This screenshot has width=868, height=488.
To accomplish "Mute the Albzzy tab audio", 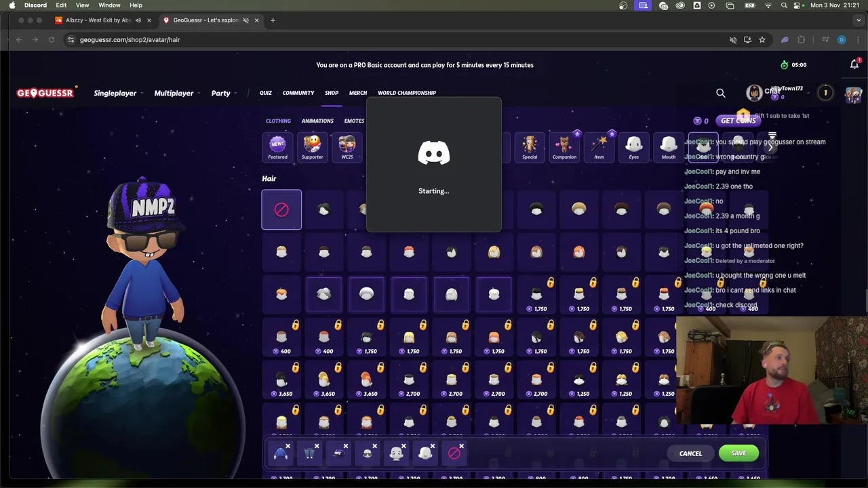I will pyautogui.click(x=138, y=20).
